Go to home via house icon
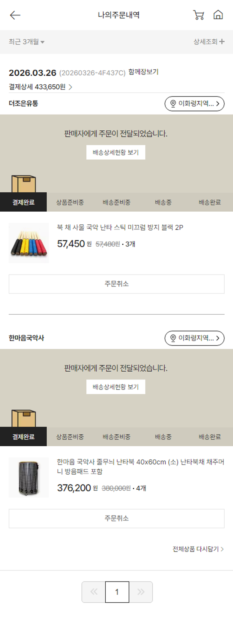The image size is (233, 644). 218,15
